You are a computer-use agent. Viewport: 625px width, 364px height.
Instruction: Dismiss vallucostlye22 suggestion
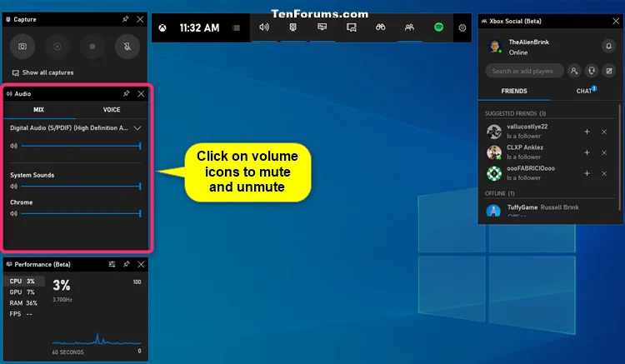(604, 132)
